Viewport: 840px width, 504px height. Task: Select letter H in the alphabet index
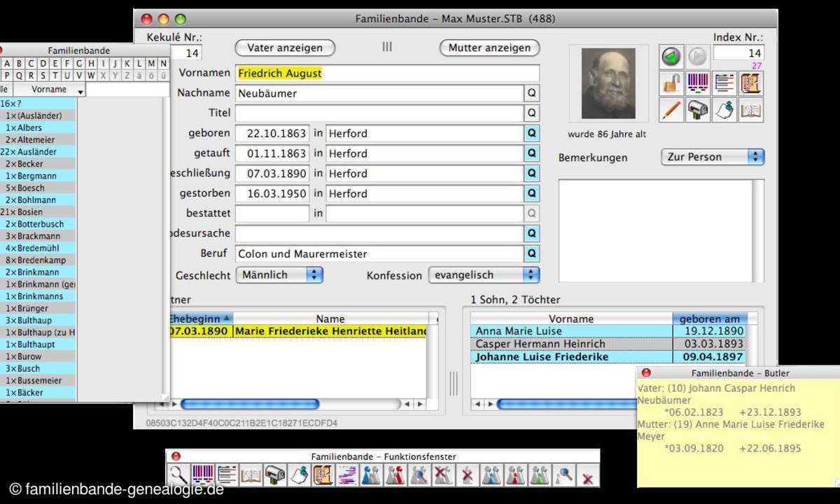click(x=92, y=63)
